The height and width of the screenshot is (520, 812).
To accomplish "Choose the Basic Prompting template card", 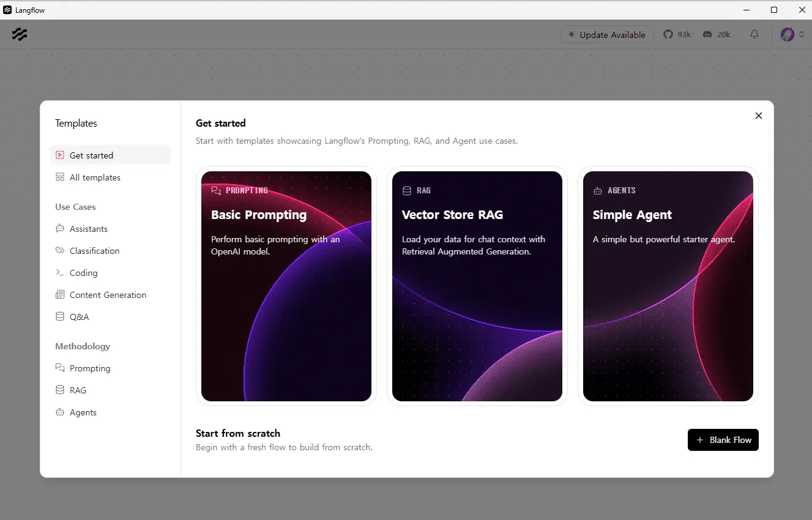I will coord(286,286).
